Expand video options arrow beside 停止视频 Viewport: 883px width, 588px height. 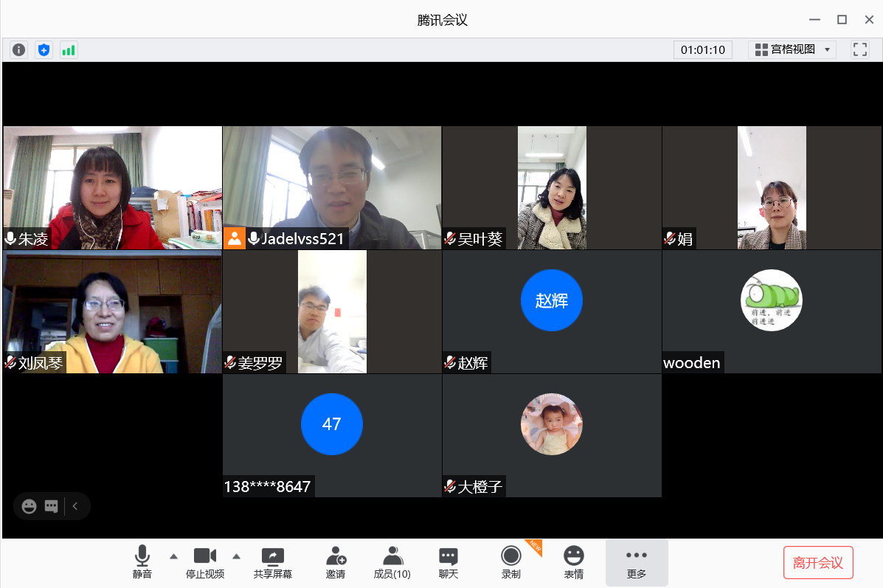point(237,556)
